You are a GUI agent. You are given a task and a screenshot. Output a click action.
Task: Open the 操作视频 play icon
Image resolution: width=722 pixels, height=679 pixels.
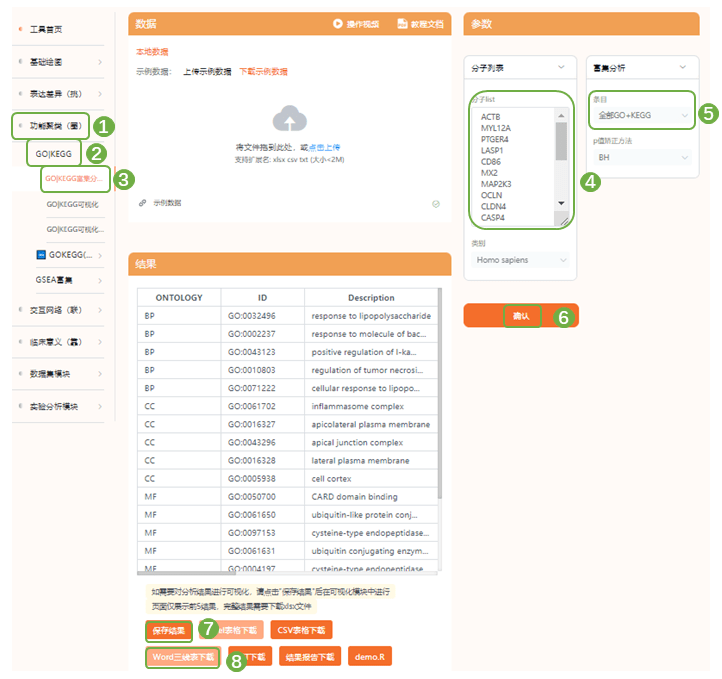[x=338, y=23]
